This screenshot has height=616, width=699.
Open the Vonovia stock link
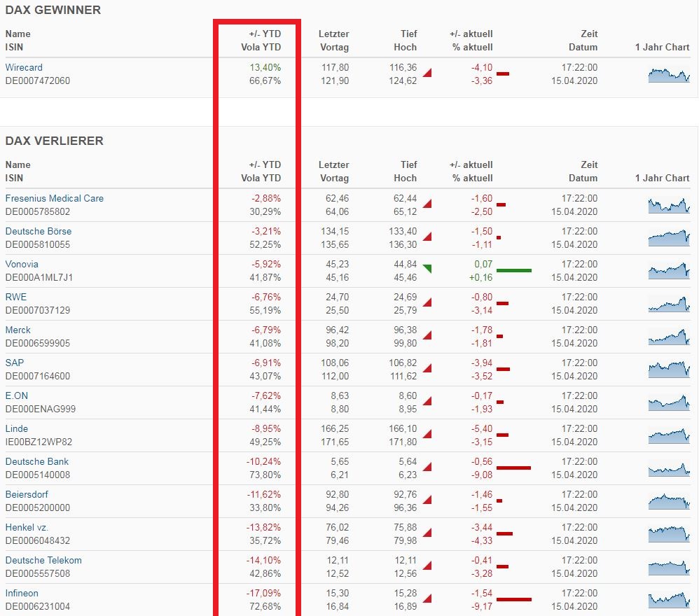coord(22,264)
